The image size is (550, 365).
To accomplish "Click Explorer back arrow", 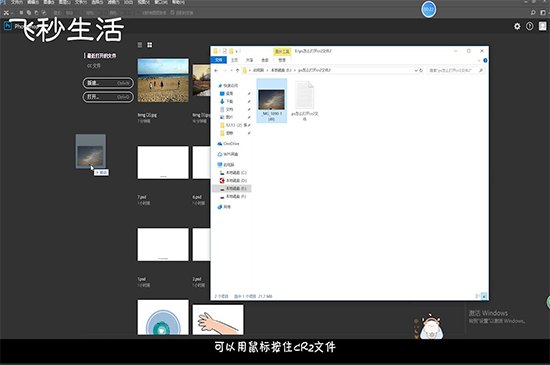I will coord(216,70).
